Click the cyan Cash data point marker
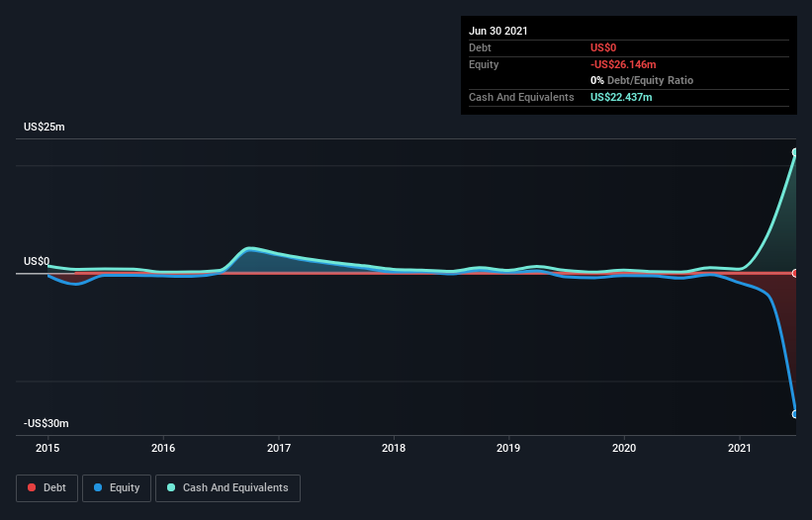Screen dimensions: 812x520 (x=795, y=152)
